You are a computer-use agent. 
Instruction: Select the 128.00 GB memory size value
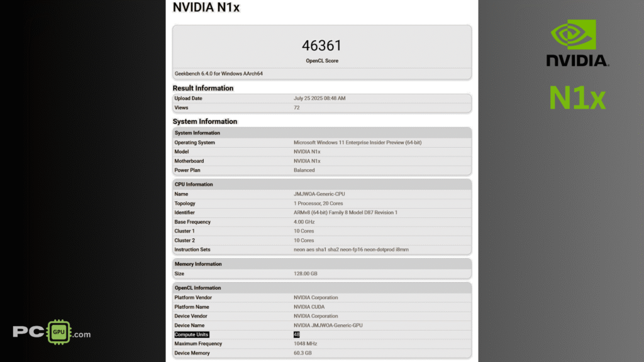coord(305,274)
